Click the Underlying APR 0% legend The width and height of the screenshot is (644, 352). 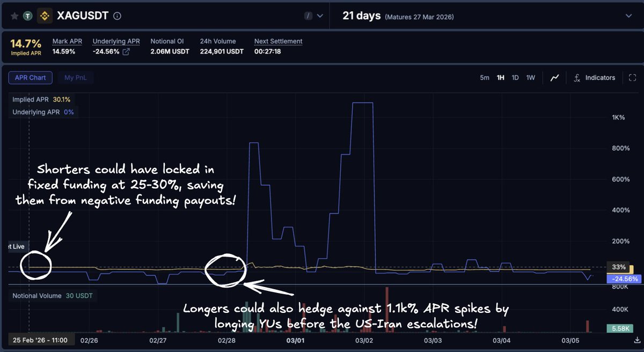[43, 112]
